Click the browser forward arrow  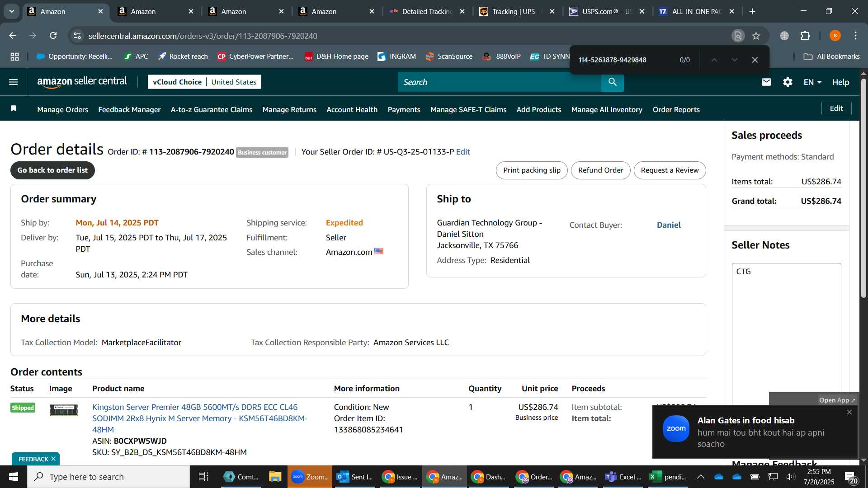tap(33, 36)
